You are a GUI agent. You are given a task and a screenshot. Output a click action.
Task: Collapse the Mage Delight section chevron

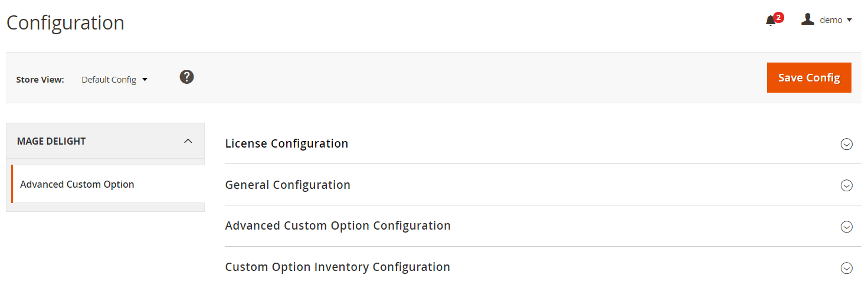(x=188, y=141)
